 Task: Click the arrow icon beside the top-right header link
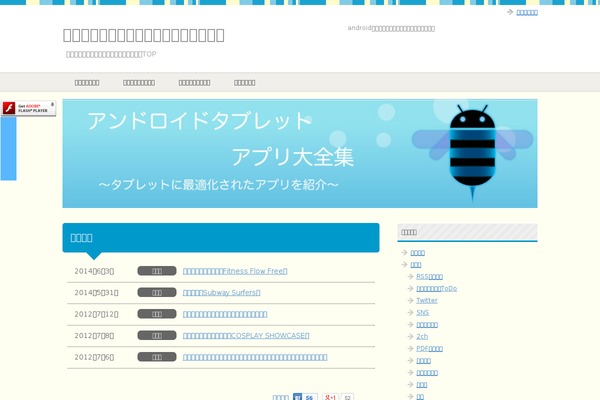click(510, 12)
